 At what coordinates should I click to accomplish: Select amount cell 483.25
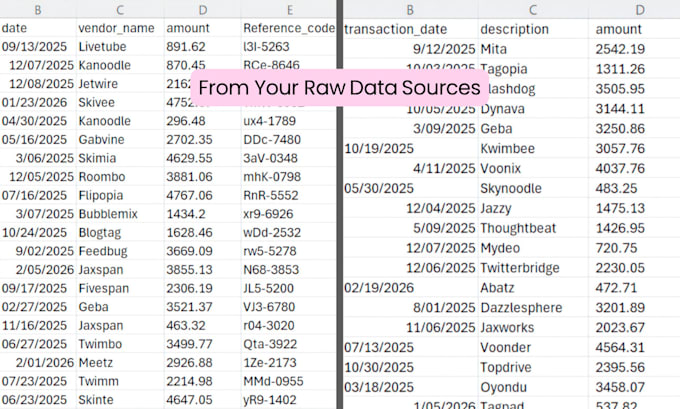(x=634, y=188)
